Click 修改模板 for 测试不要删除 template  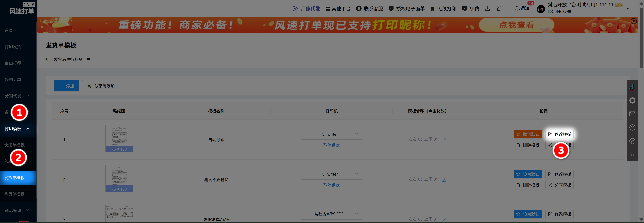(559, 174)
